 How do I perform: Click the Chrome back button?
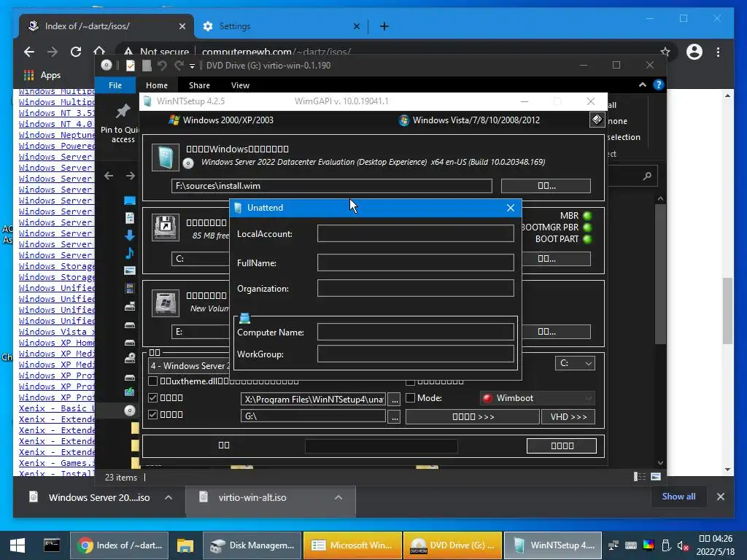tap(29, 52)
